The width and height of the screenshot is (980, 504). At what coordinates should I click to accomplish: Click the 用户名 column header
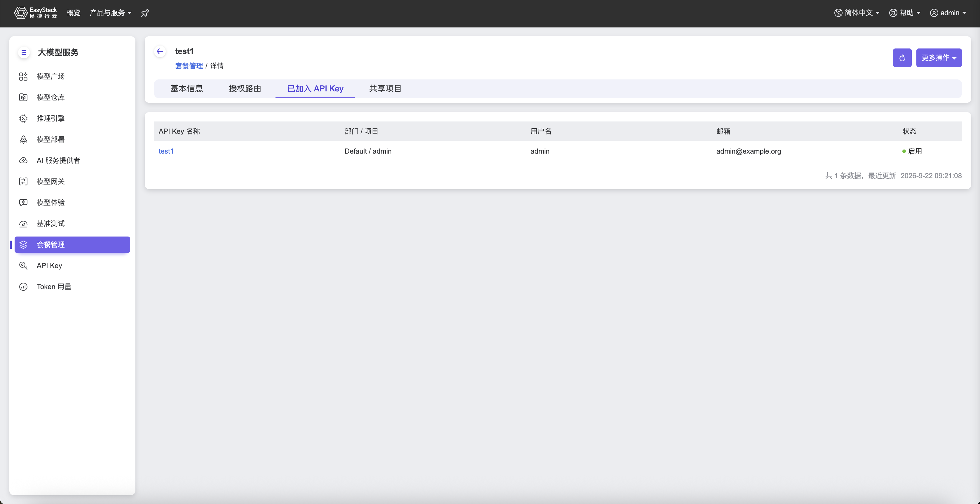click(x=540, y=131)
